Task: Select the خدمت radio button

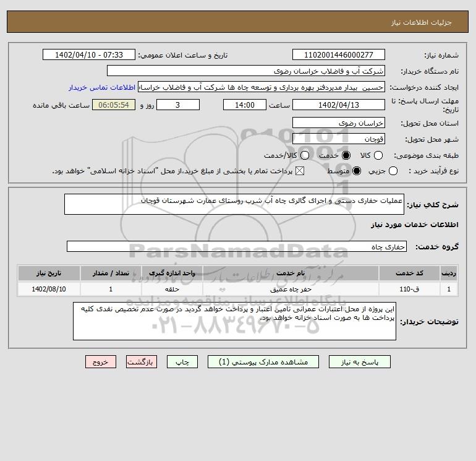Action: coord(346,155)
